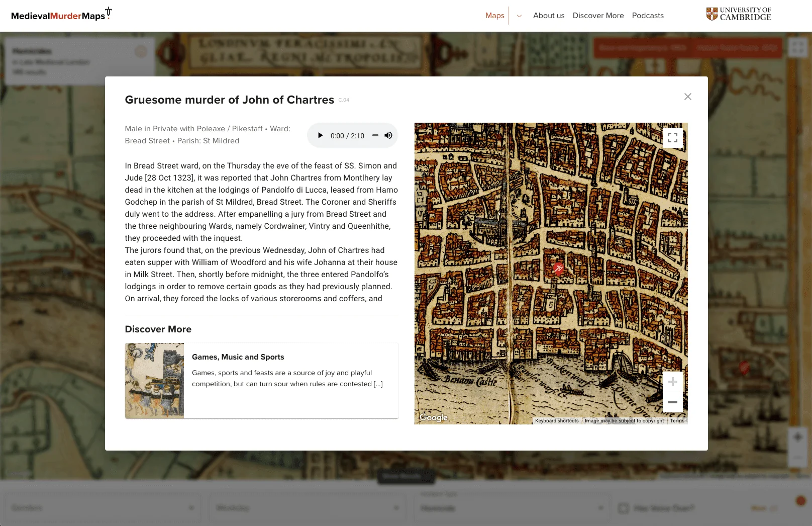
Task: Open the Podcasts page
Action: coord(648,16)
